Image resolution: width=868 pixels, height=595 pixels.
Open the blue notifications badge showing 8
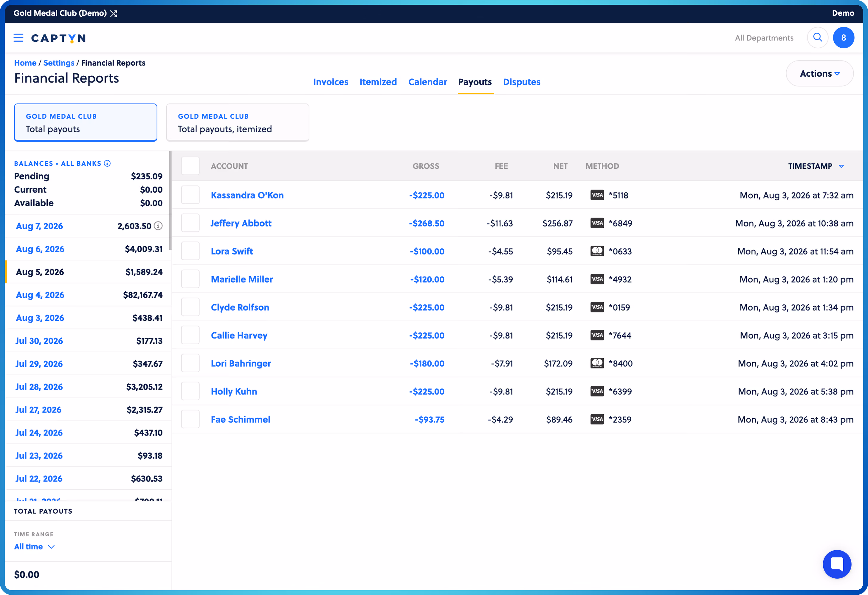pos(843,38)
